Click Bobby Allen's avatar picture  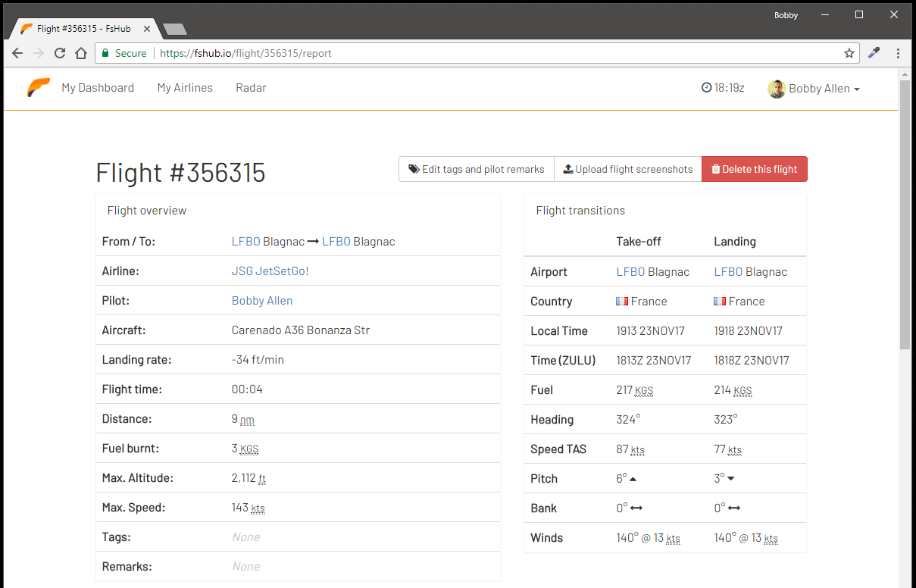(776, 89)
